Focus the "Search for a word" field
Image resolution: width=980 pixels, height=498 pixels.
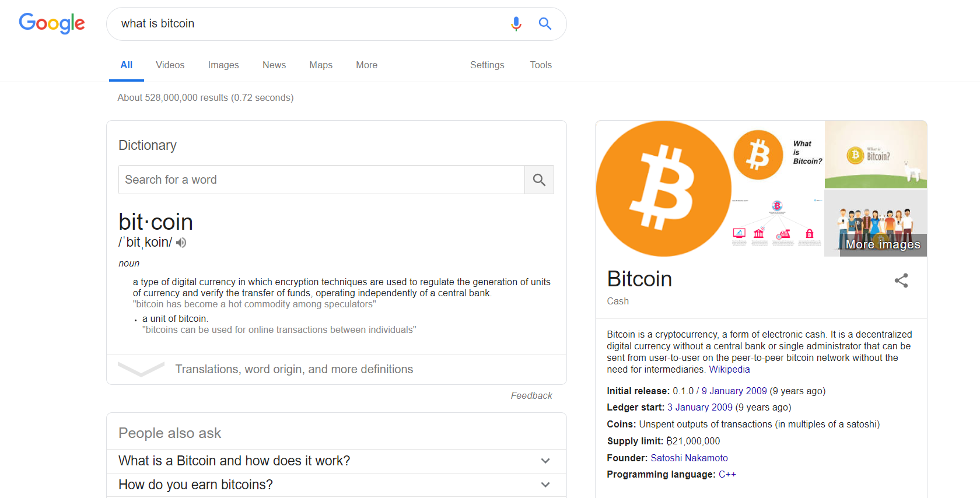pyautogui.click(x=321, y=180)
